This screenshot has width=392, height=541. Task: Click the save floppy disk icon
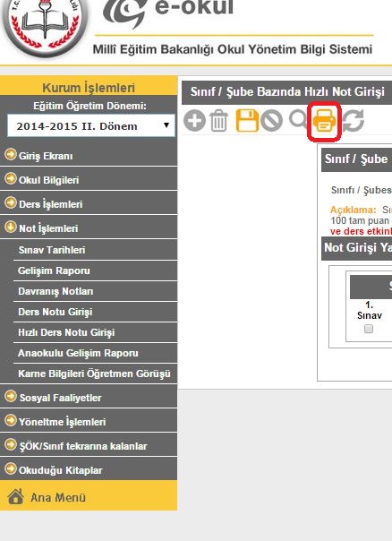tap(247, 121)
